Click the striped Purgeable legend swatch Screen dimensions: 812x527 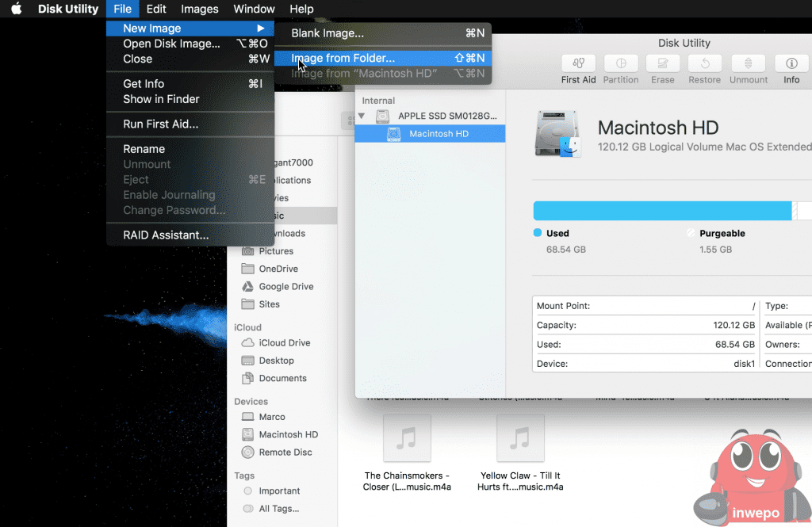pyautogui.click(x=691, y=233)
